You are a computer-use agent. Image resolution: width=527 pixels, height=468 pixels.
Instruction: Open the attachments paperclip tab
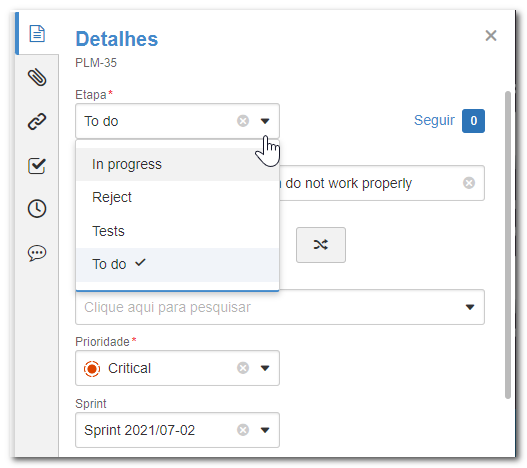click(x=37, y=77)
